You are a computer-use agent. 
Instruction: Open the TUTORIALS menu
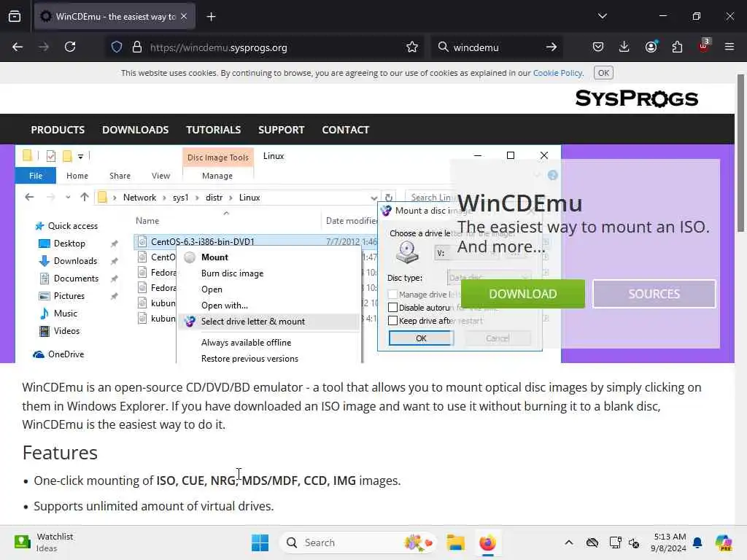pos(214,130)
